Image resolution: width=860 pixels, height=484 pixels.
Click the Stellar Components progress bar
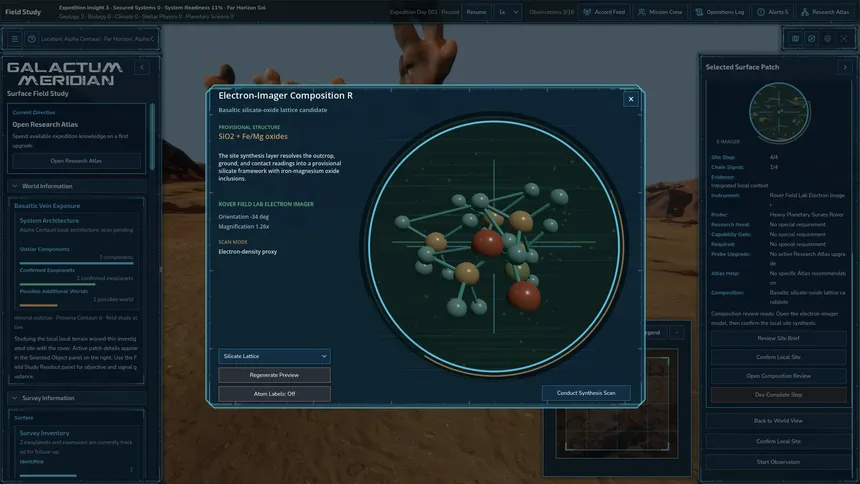tap(76, 263)
